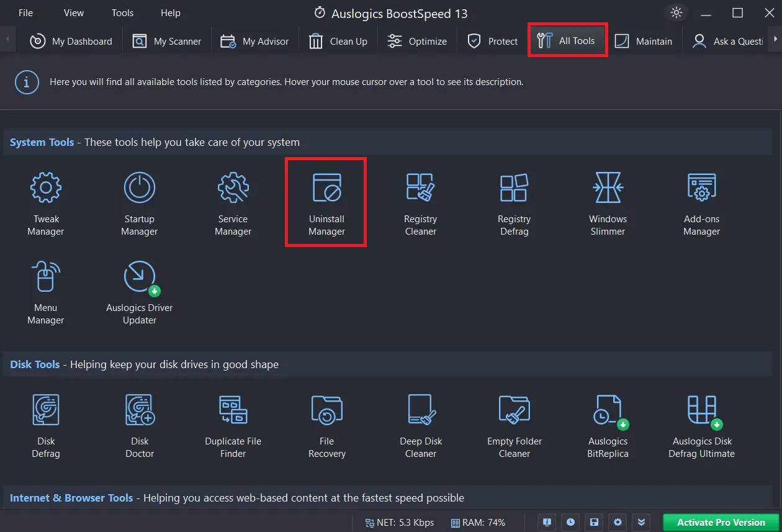
Task: Launch File Recovery tool
Action: pos(327,427)
